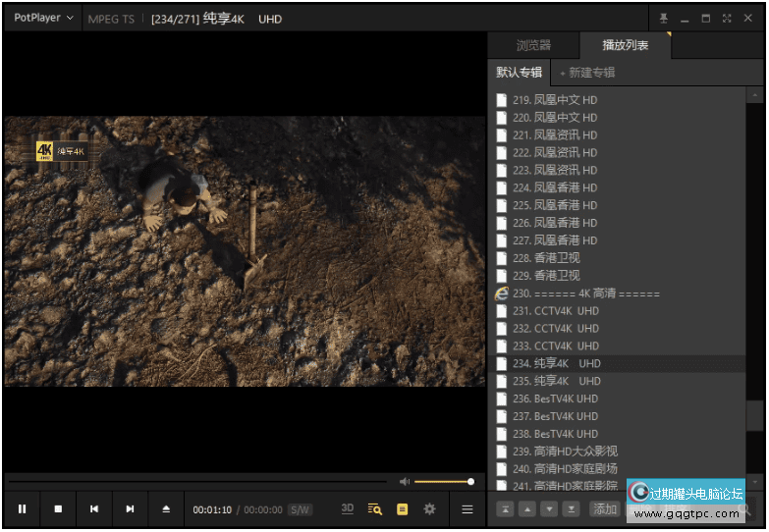Image resolution: width=769 pixels, height=532 pixels.
Task: Select playlist item 239. 高清HD大众影视
Action: coord(617,452)
